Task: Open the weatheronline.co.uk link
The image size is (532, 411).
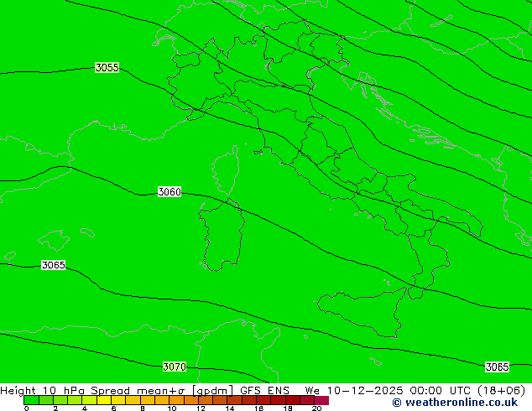Action: pyautogui.click(x=455, y=403)
